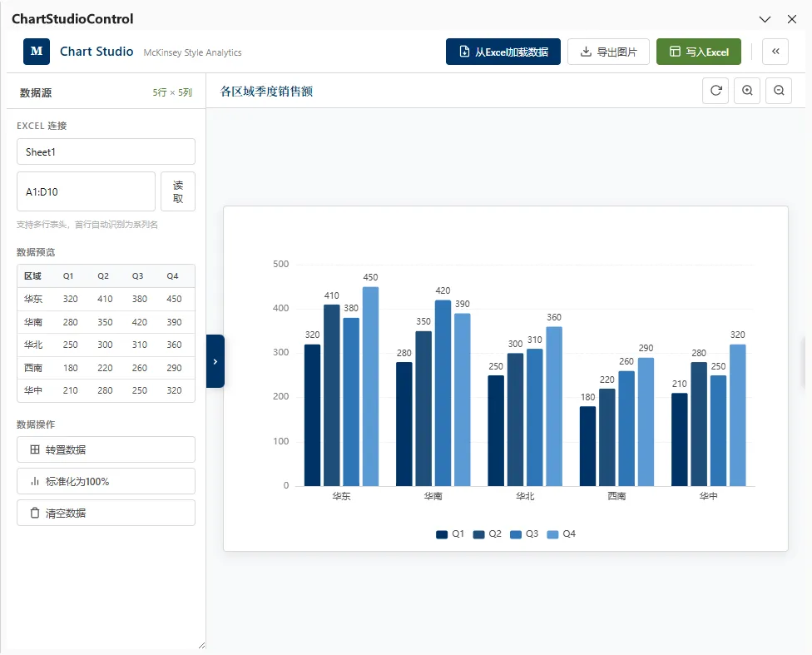This screenshot has height=655, width=812.
Task: Click the Sheet1 name input field
Action: pos(106,151)
